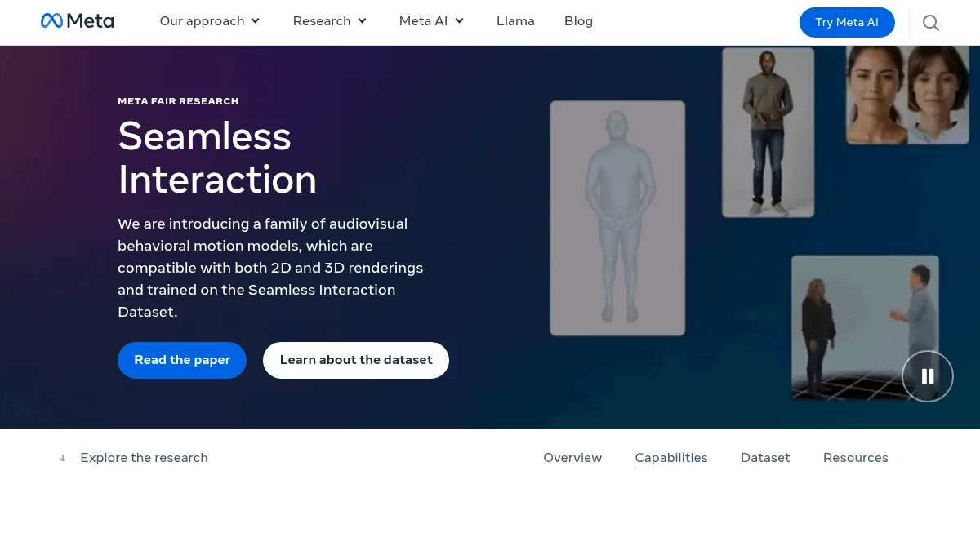Switch to the Capabilities section
This screenshot has width=980, height=551.
point(671,458)
